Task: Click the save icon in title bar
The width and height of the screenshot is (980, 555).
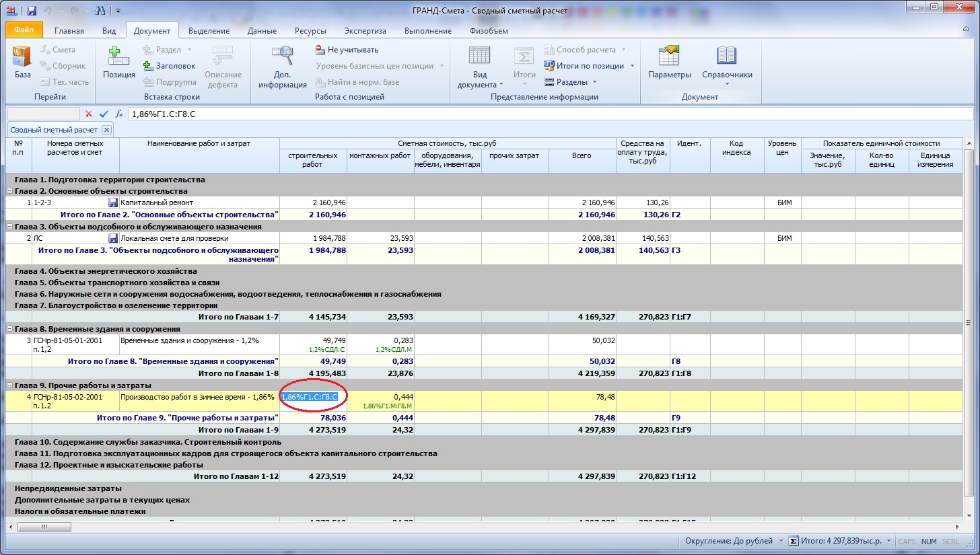Action: tap(31, 11)
